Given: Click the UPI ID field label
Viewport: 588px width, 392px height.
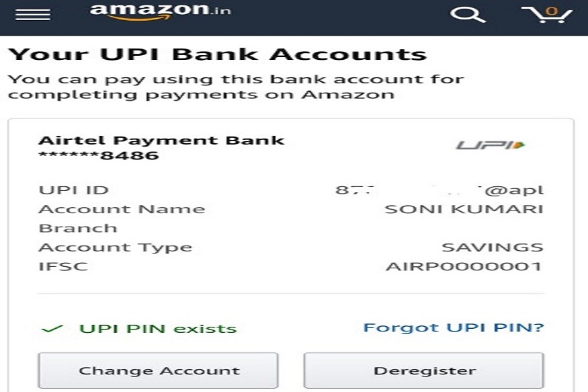Looking at the screenshot, I should [73, 190].
